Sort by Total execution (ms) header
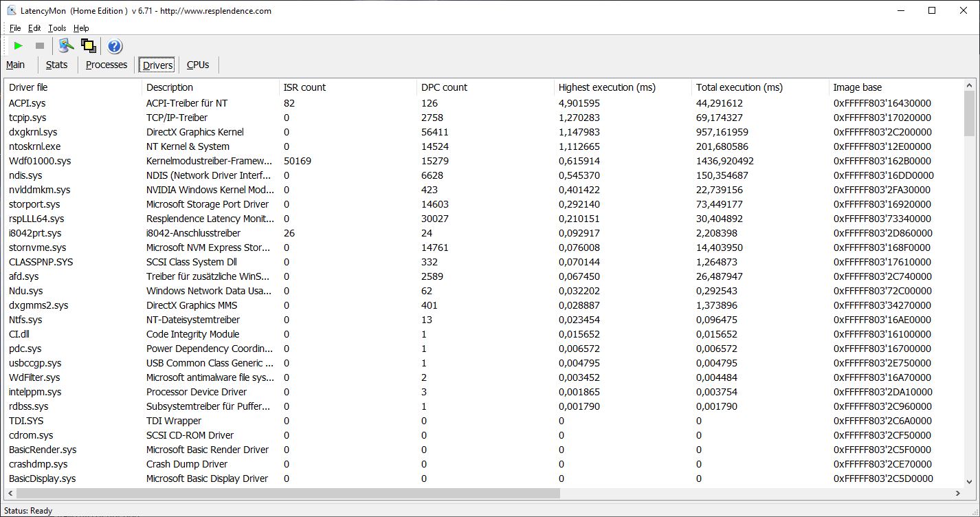Viewport: 980px width, 517px height. pyautogui.click(x=761, y=87)
